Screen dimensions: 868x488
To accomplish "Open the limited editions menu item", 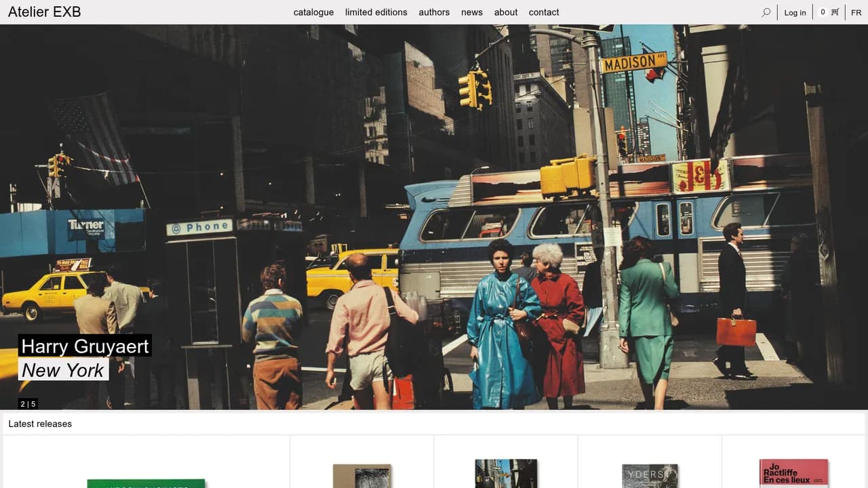I will pos(376,12).
